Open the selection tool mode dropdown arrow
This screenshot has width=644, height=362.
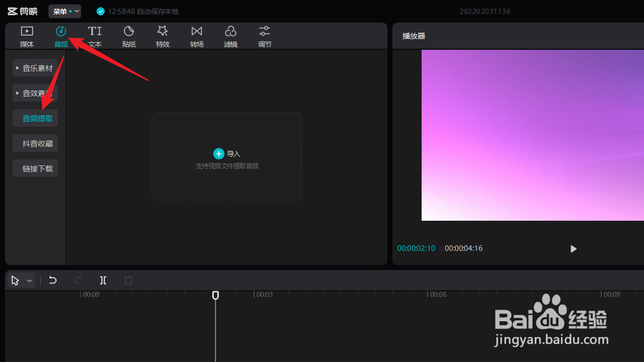tap(30, 281)
